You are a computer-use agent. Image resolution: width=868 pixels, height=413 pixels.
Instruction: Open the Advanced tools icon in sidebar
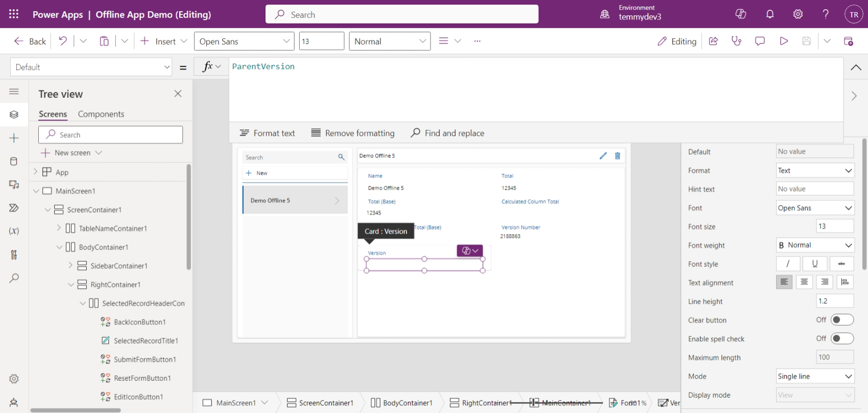[14, 255]
